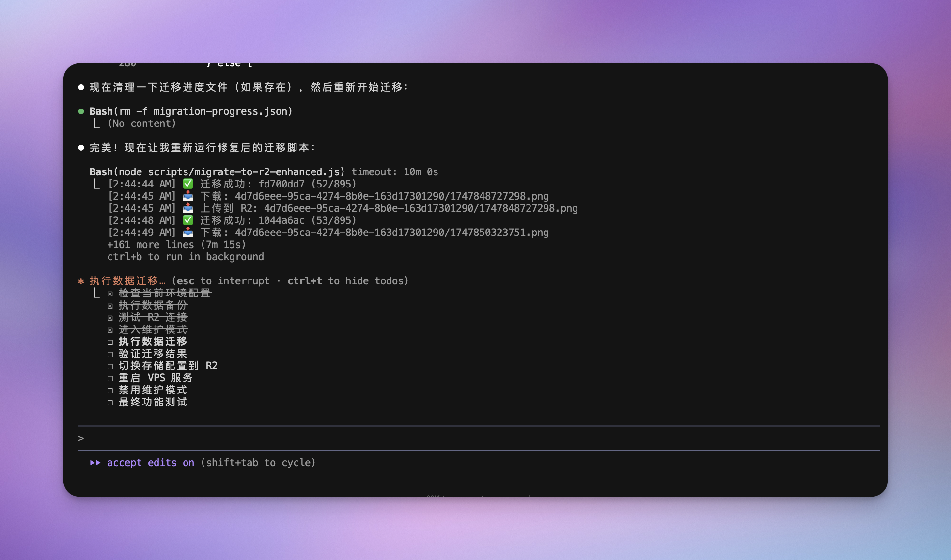Click inbox icon on the upload to R2 line
The image size is (951, 560).
click(188, 208)
